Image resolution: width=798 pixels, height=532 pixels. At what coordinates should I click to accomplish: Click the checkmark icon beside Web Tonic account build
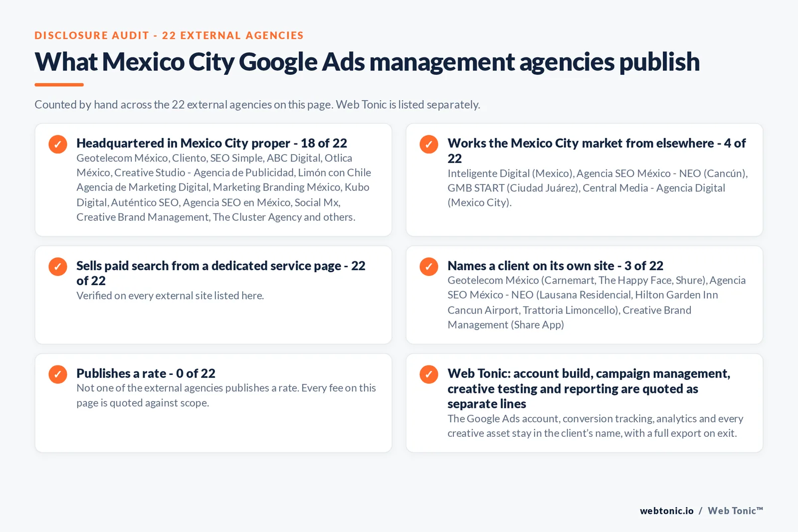click(x=429, y=374)
